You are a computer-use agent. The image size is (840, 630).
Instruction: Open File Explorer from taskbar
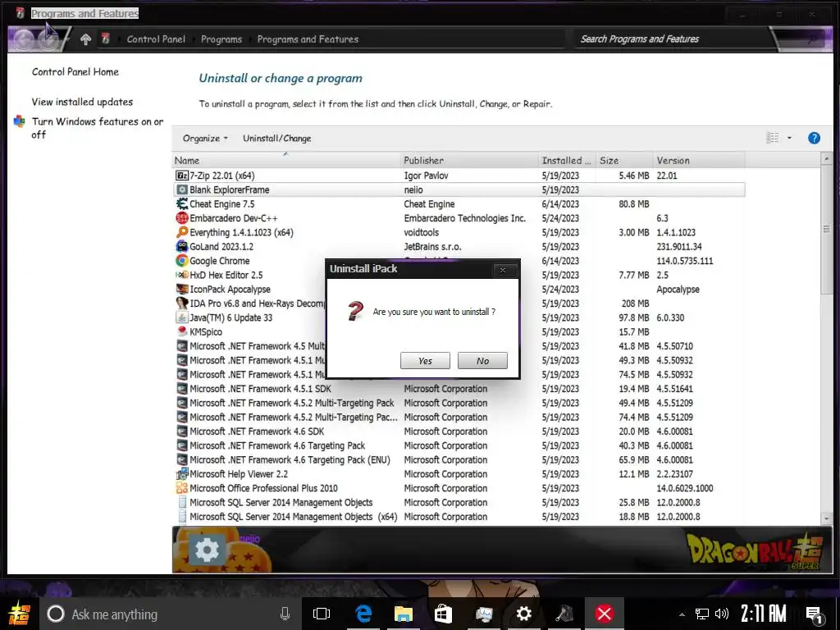pyautogui.click(x=403, y=614)
